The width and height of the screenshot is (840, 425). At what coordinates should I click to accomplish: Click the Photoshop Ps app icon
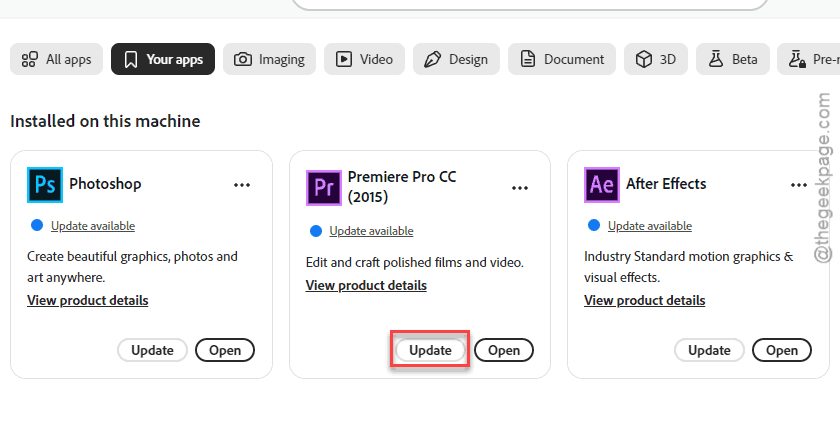point(45,185)
